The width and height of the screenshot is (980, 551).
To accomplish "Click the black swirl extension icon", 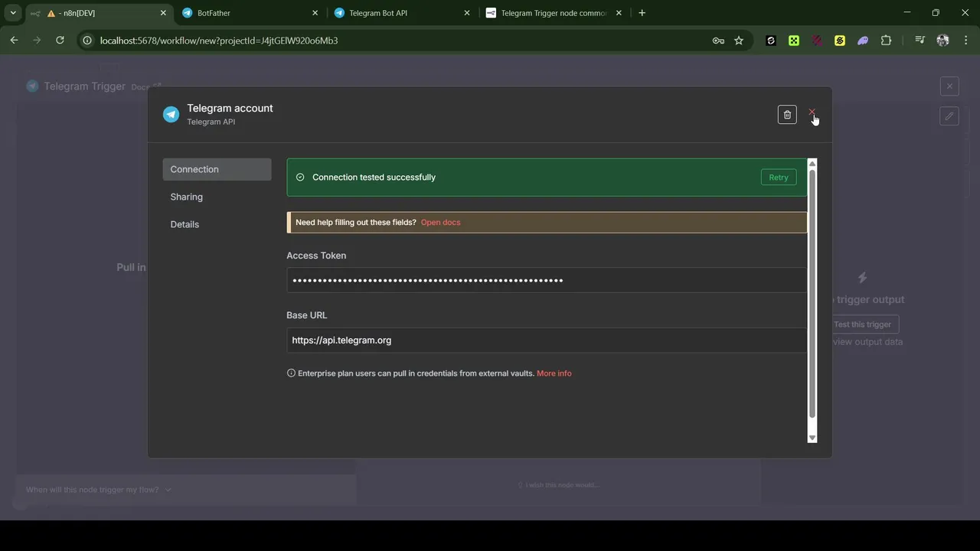I will (x=771, y=41).
